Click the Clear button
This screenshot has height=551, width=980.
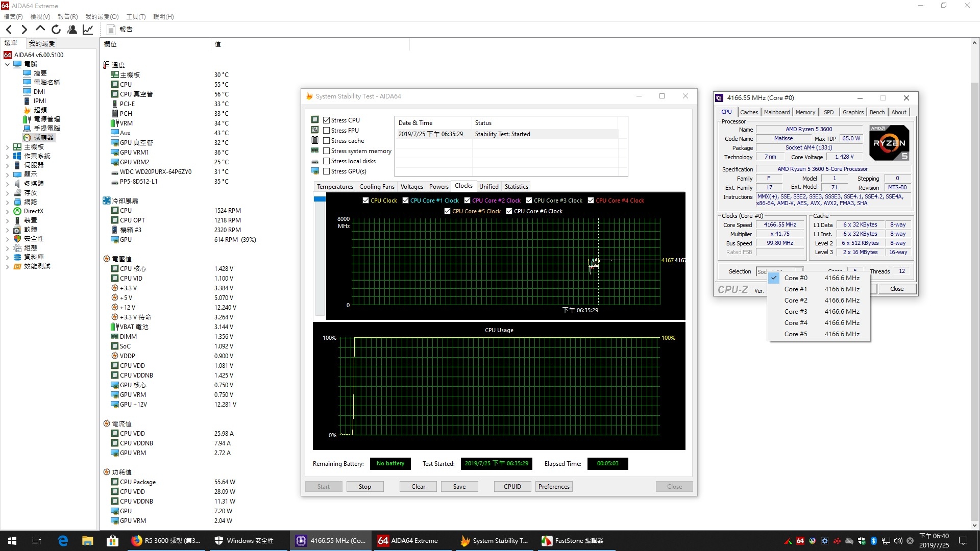[x=419, y=487]
